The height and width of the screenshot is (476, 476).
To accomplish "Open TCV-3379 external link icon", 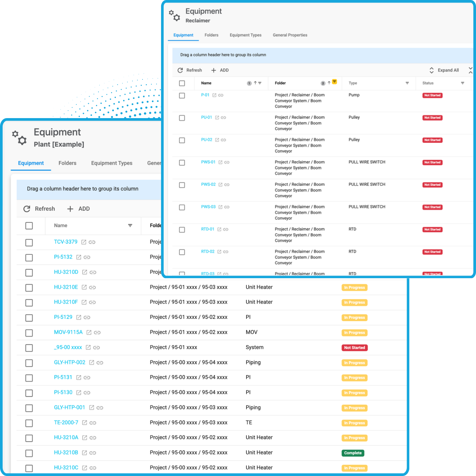I will pyautogui.click(x=84, y=242).
